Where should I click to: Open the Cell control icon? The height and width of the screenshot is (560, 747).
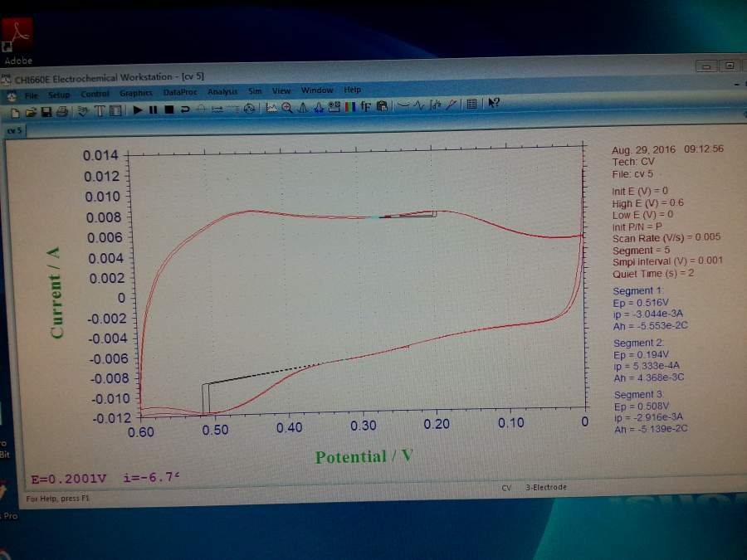[x=249, y=109]
